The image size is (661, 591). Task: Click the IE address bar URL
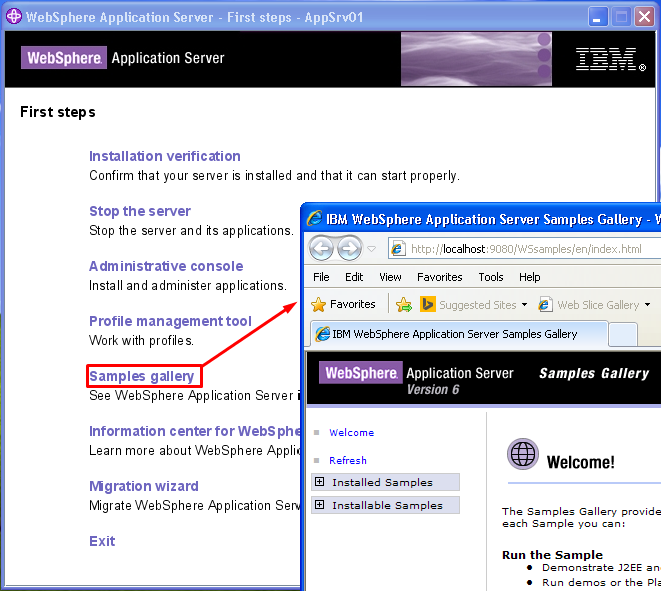coord(526,249)
